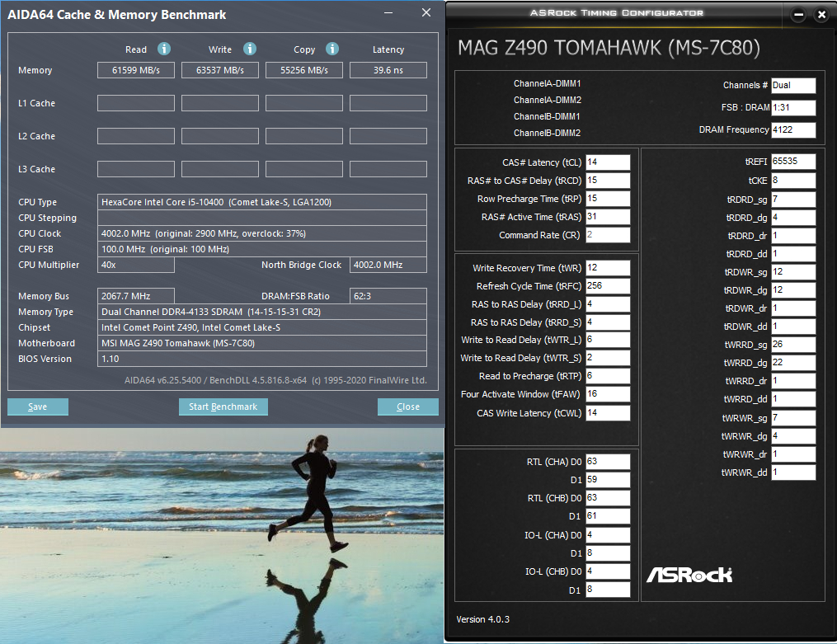Click the Channels # Dual field
The image size is (837, 644).
793,86
